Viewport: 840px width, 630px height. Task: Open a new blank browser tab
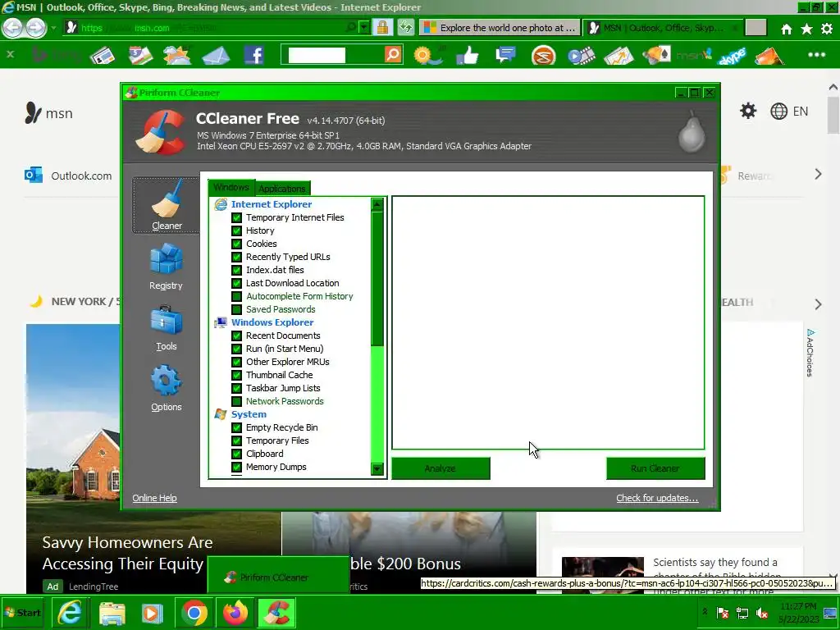[756, 28]
